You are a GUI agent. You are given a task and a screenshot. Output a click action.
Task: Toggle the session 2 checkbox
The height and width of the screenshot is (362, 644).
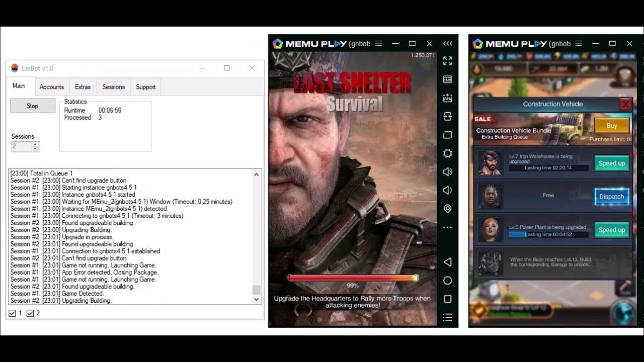[30, 313]
